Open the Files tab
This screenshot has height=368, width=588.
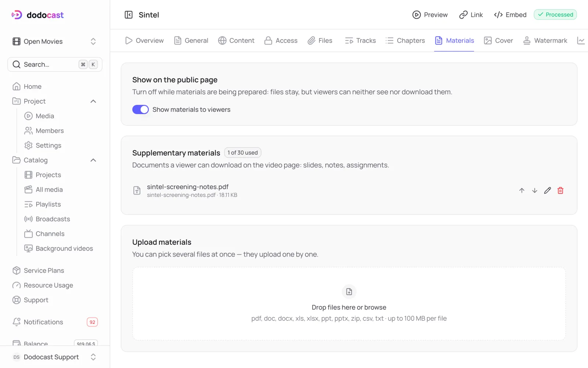pos(320,40)
